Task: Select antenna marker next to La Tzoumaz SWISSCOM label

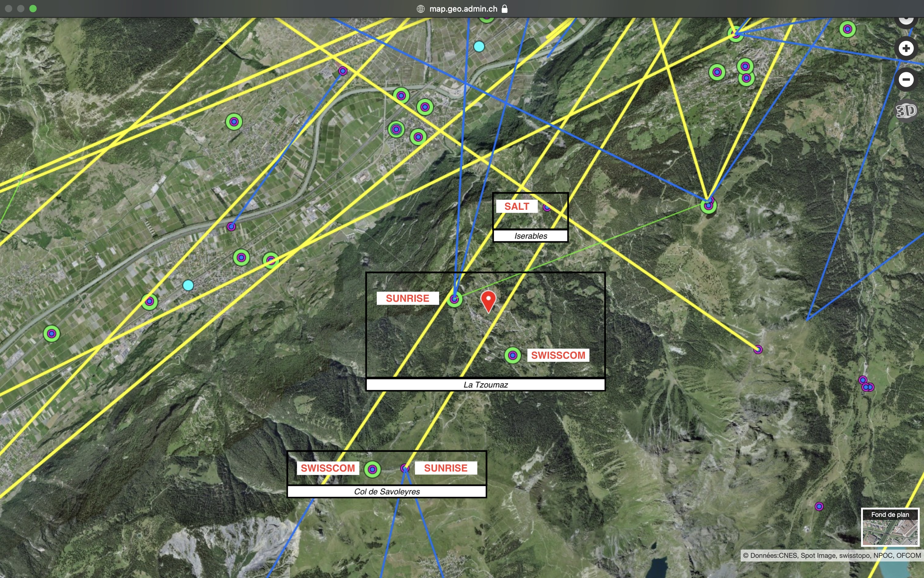Action: 513,355
